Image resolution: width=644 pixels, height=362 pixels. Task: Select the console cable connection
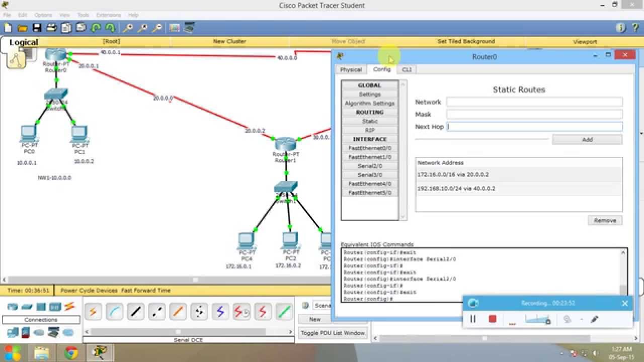point(114,312)
